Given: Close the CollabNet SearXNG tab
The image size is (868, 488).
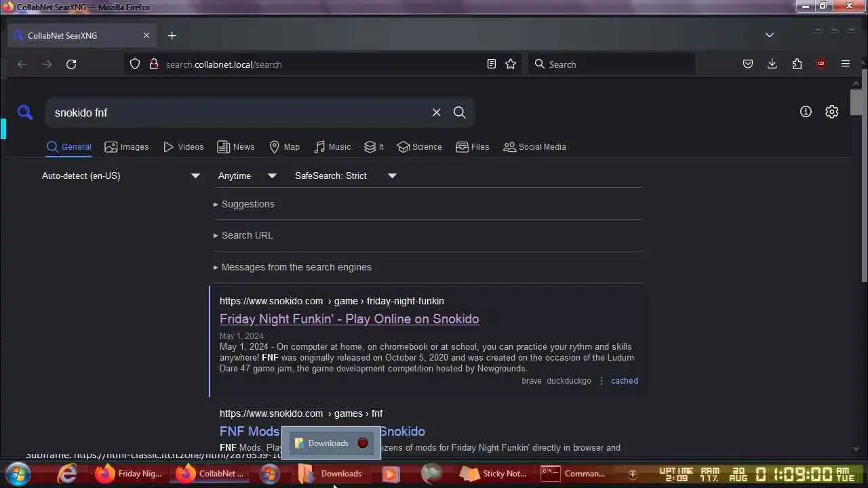Looking at the screenshot, I should point(146,36).
